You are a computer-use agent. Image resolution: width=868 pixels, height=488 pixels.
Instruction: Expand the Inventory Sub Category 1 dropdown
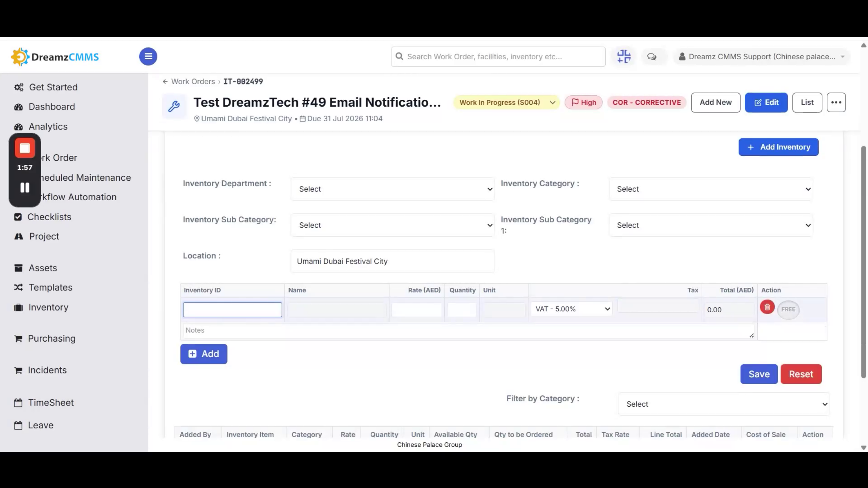[x=711, y=225]
